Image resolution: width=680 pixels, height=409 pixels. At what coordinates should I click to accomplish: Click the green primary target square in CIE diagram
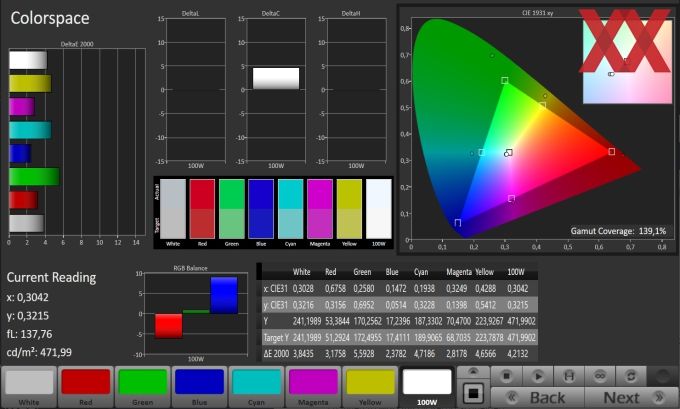(505, 80)
